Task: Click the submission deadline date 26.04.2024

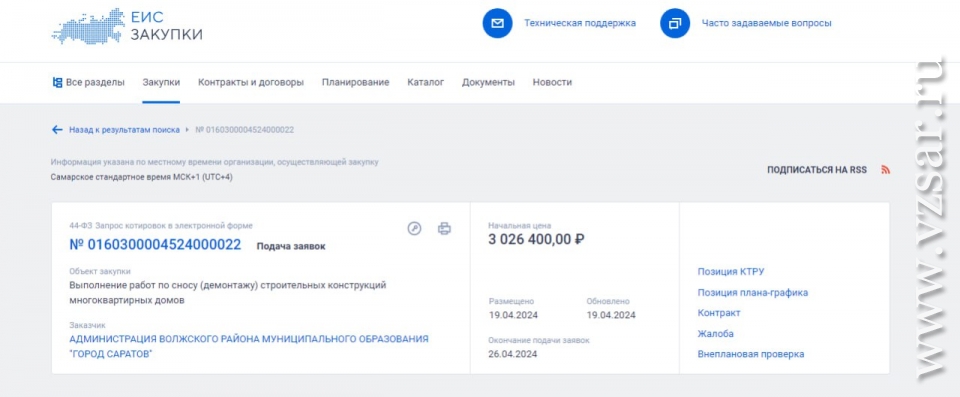Action: (x=513, y=354)
